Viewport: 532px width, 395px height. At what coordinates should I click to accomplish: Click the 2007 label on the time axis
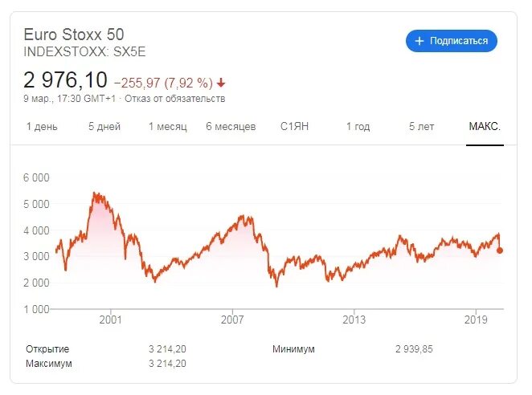[x=232, y=320]
